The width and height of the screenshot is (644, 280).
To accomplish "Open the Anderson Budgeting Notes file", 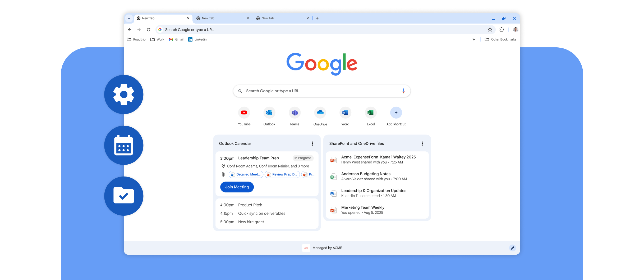I will 366,174.
